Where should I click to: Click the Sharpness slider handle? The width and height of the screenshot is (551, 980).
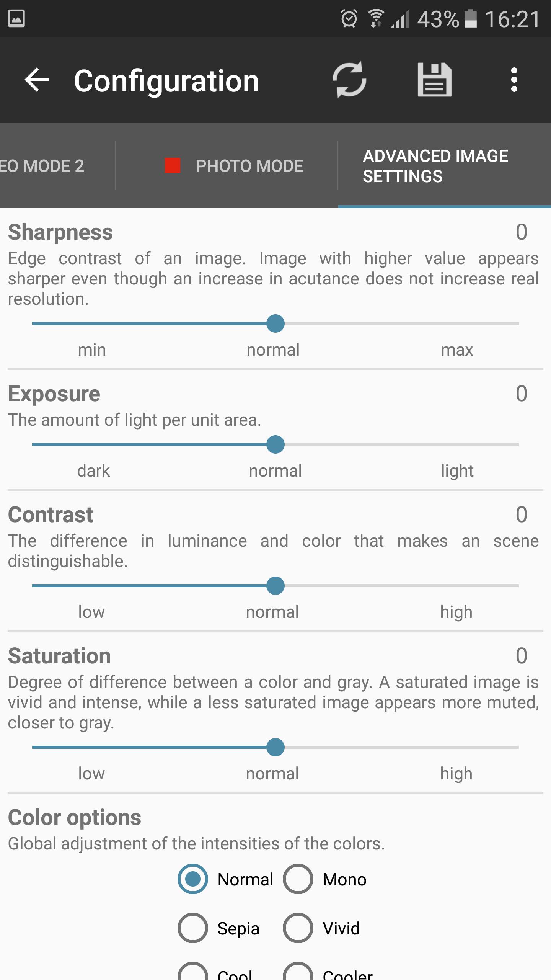pos(275,323)
